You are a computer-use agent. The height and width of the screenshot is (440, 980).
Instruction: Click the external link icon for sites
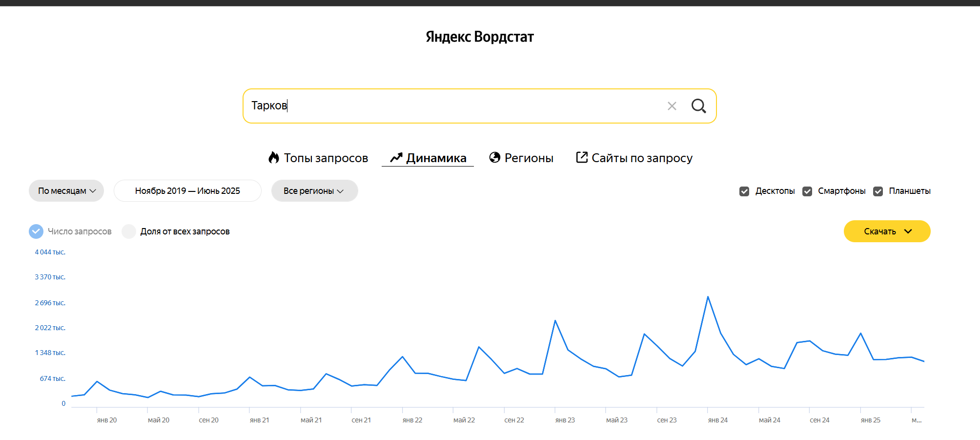click(581, 157)
